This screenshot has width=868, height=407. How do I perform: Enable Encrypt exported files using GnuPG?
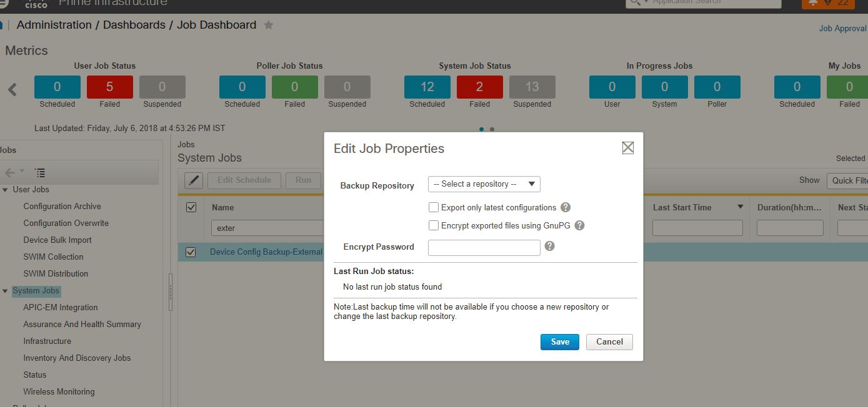click(434, 225)
